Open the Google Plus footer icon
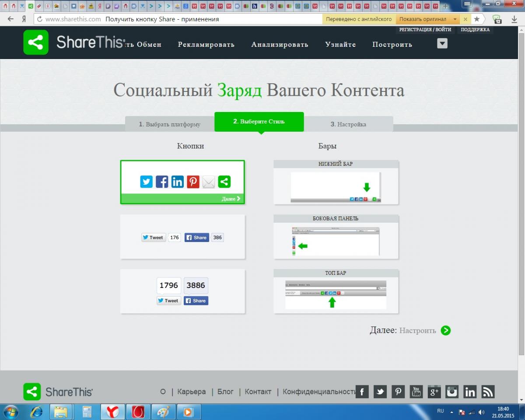 click(x=434, y=392)
